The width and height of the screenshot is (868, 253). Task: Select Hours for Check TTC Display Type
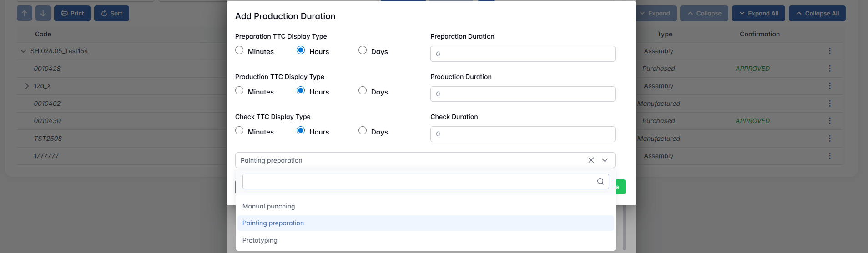click(x=301, y=131)
